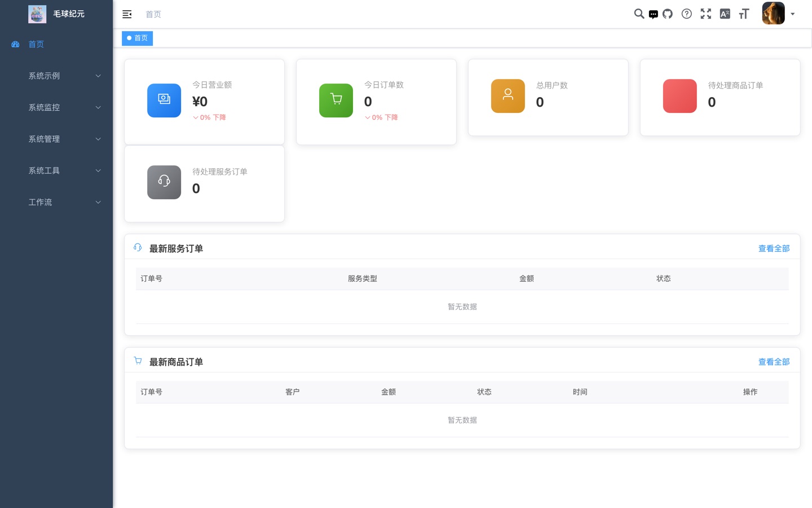Click the 总用户数 label
The width and height of the screenshot is (812, 508).
coord(552,85)
